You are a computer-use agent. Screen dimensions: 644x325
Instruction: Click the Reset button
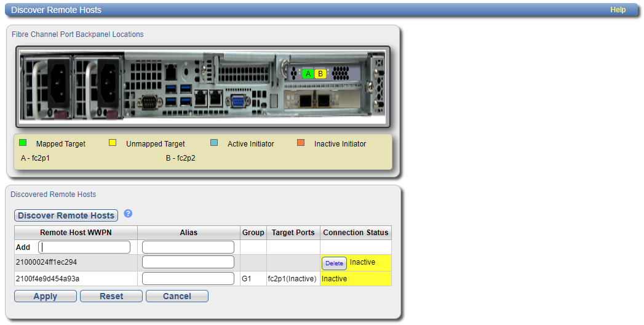(x=111, y=296)
